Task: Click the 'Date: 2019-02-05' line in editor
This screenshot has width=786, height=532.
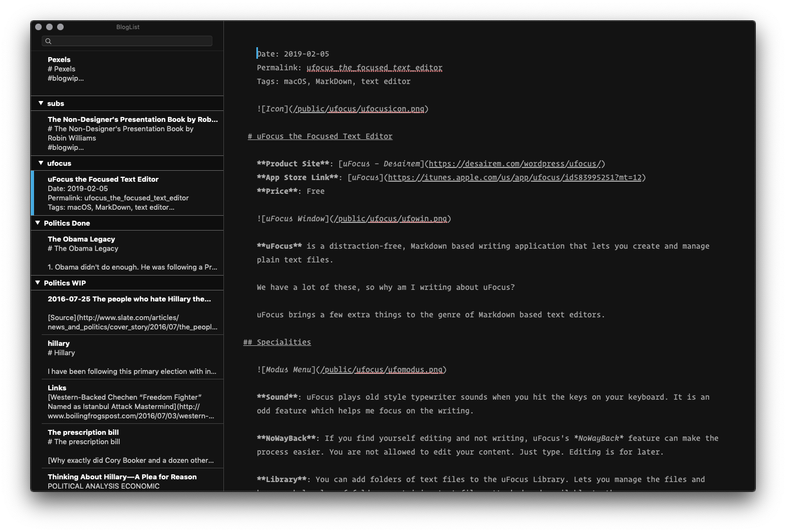Action: point(293,54)
